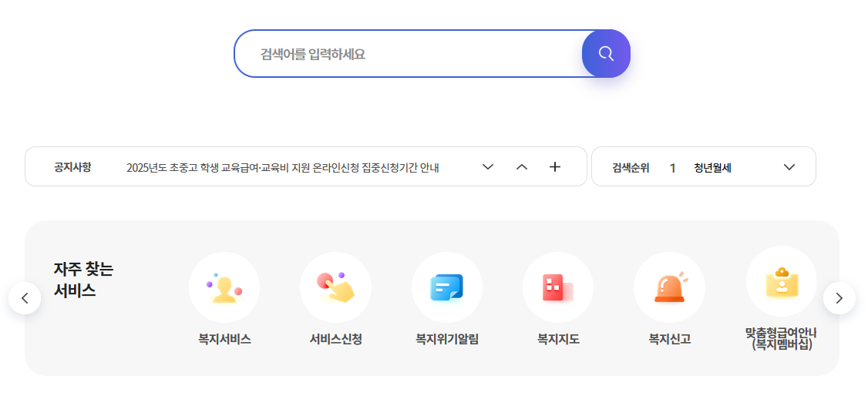Click the 복지위기알림 text label

pyautogui.click(x=447, y=339)
